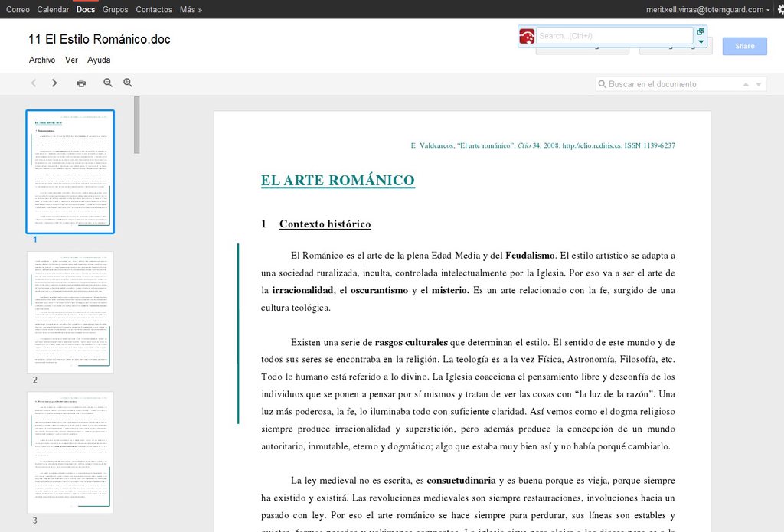Expand the Más » menu
Image resolution: width=784 pixels, height=532 pixels.
click(x=191, y=9)
